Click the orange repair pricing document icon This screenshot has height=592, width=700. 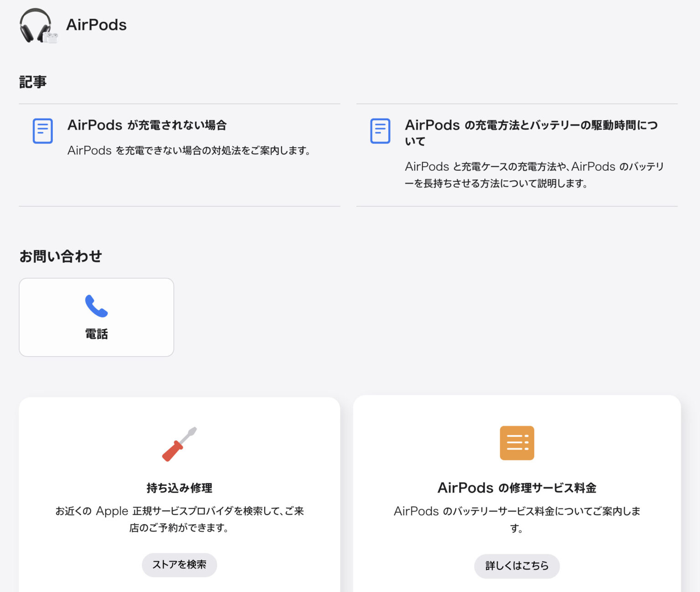tap(517, 443)
